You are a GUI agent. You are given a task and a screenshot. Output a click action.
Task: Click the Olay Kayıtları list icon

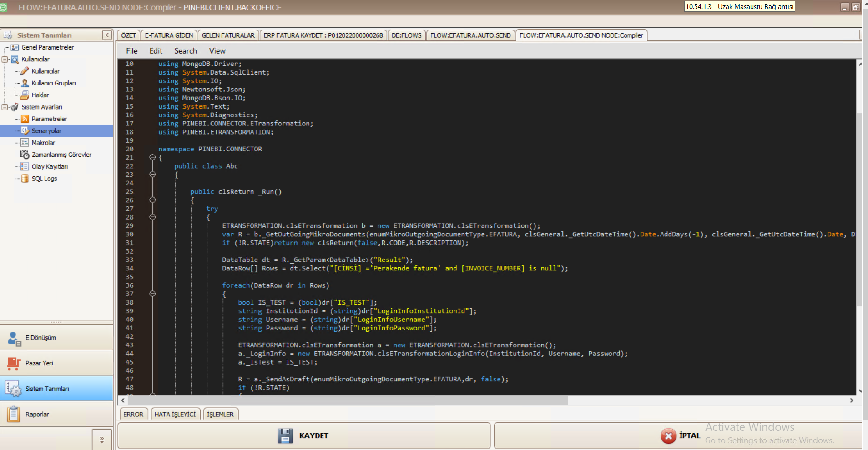(x=25, y=166)
